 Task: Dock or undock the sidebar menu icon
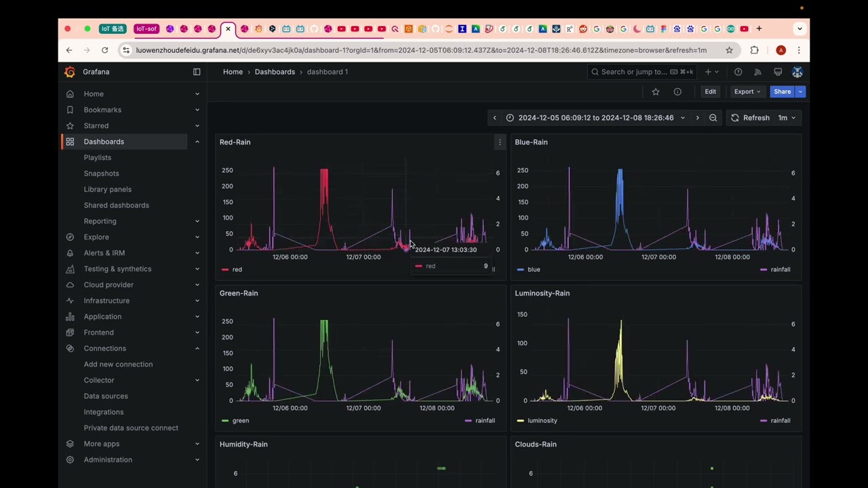pyautogui.click(x=197, y=72)
